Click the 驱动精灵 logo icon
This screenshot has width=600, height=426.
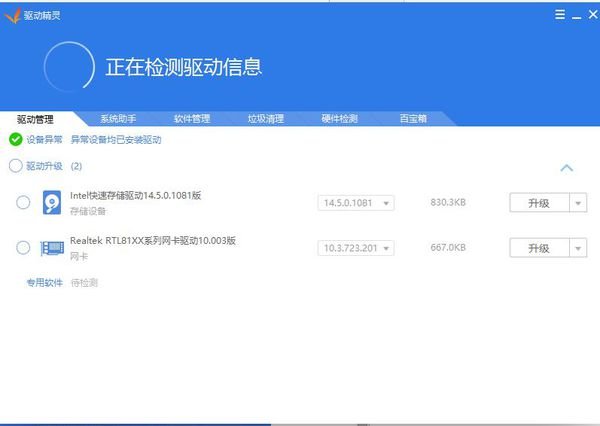coord(12,16)
